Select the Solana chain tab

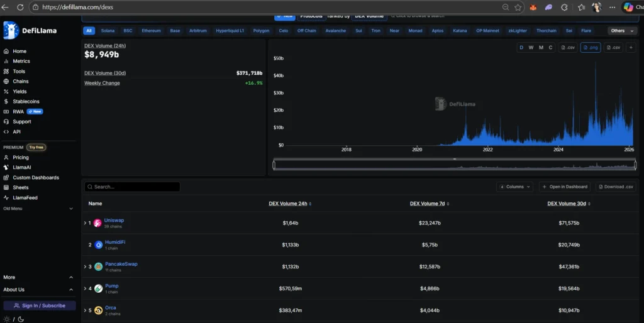click(108, 31)
